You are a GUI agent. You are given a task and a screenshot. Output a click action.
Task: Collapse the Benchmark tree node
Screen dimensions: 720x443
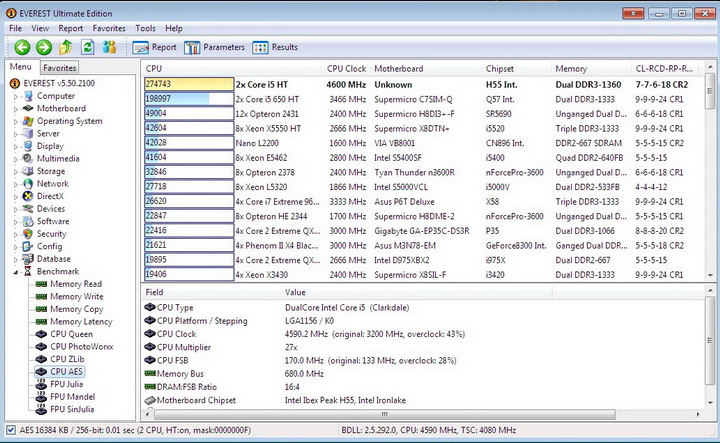pyautogui.click(x=16, y=272)
